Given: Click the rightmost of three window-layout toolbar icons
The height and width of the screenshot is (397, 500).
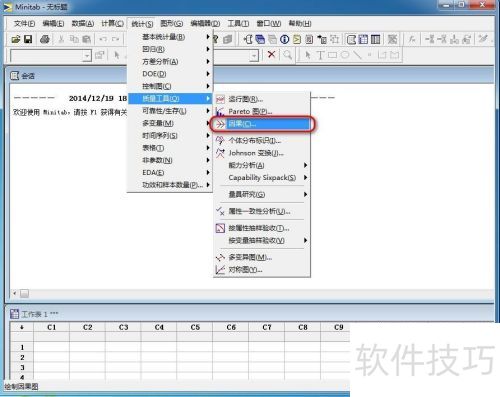Looking at the screenshot, I should click(x=376, y=39).
